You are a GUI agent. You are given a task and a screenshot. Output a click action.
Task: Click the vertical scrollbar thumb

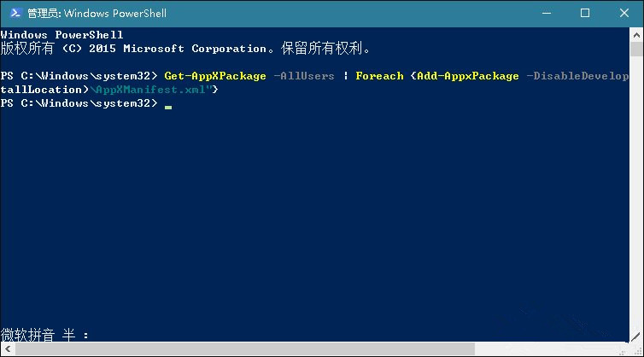pos(636,50)
